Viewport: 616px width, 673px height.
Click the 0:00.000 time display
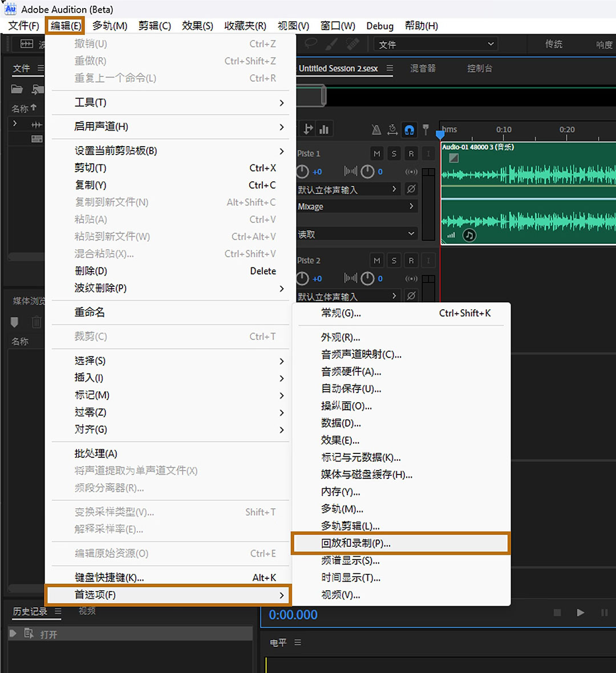(x=293, y=615)
